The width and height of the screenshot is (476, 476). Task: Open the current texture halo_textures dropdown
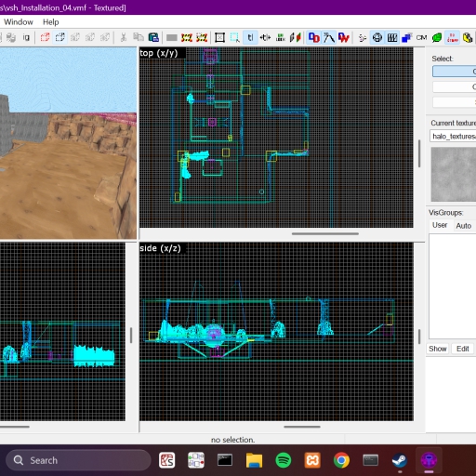pos(453,136)
